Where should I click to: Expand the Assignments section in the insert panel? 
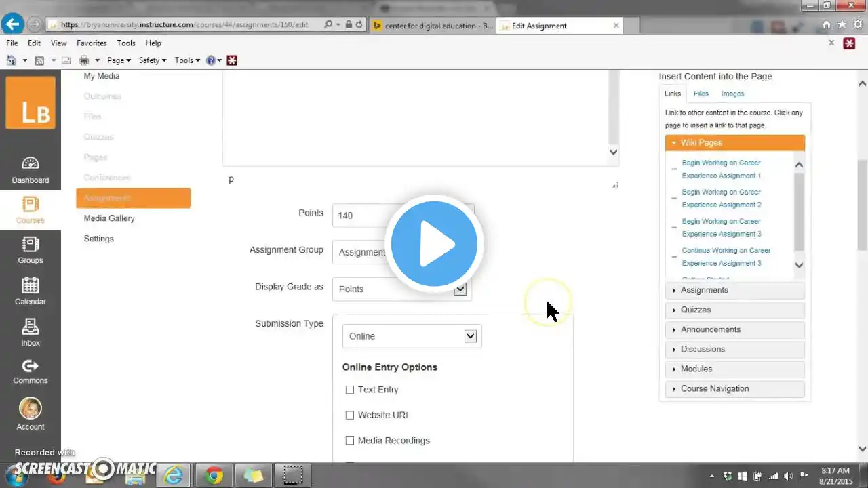pyautogui.click(x=735, y=290)
